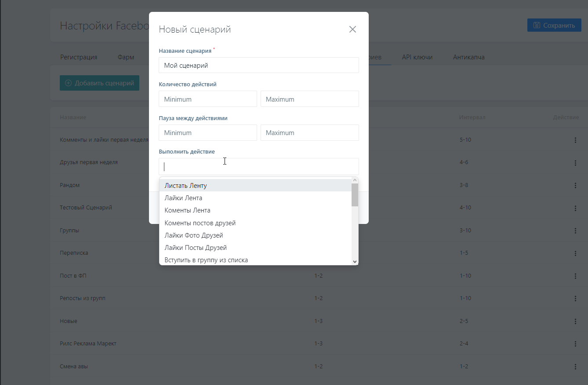Close the Новый сценарий dialog
Viewport: 588px width, 385px height.
pyautogui.click(x=352, y=29)
